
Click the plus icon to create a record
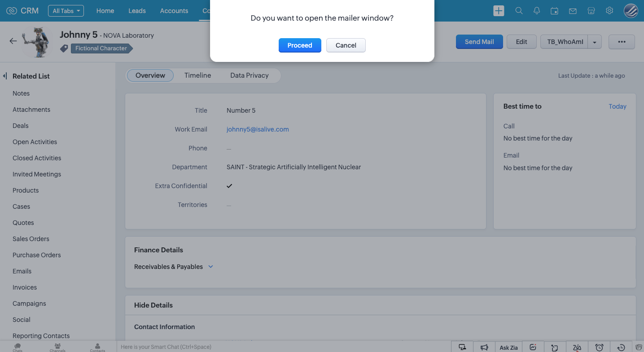coord(499,11)
